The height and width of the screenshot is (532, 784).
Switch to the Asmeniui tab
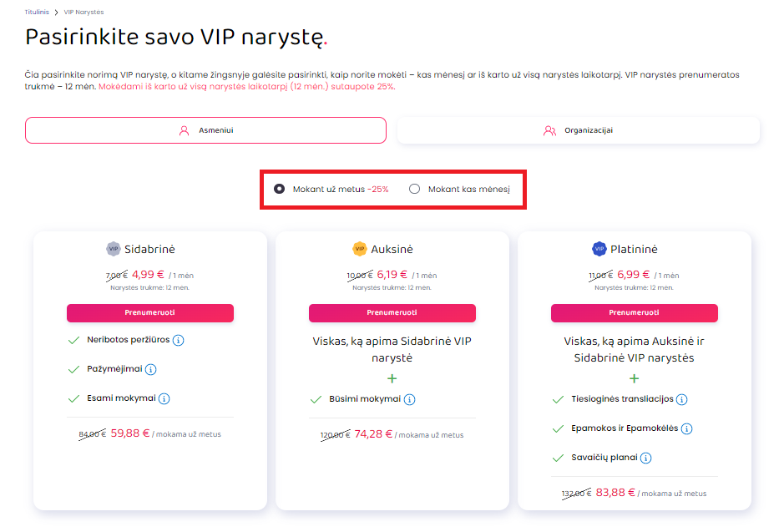tap(205, 130)
